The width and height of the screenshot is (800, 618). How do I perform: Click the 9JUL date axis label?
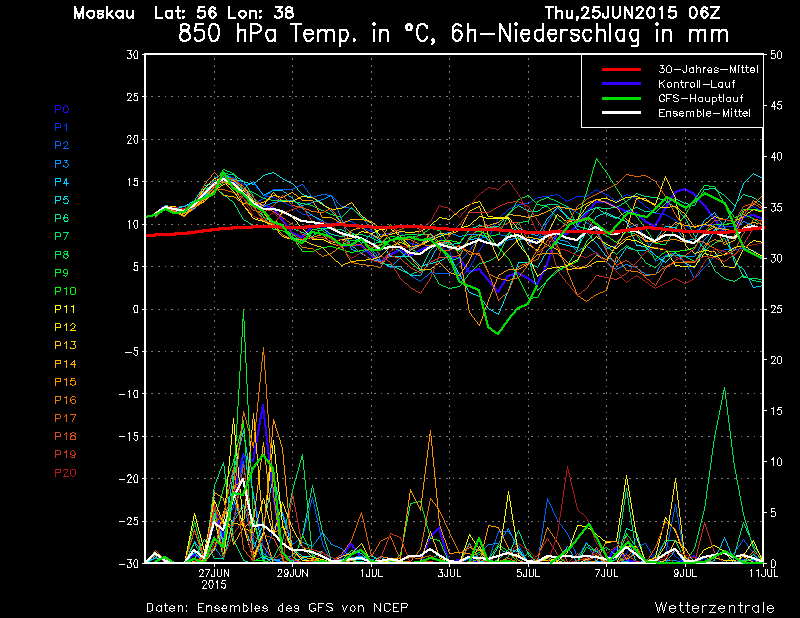tap(685, 573)
